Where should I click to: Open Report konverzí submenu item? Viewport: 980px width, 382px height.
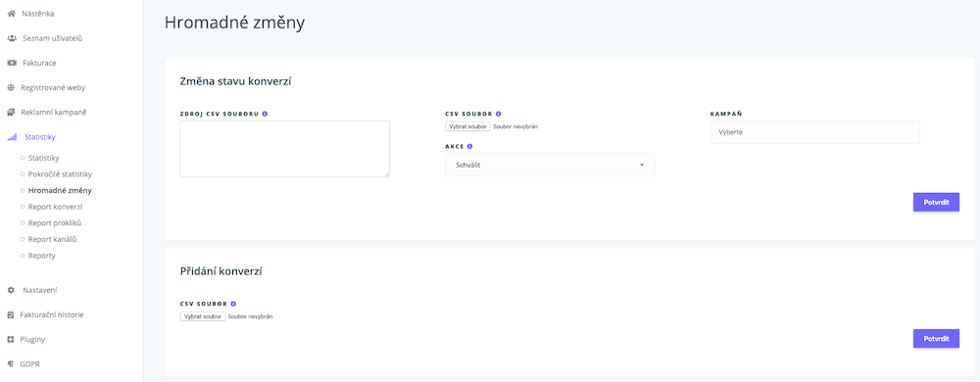click(x=55, y=207)
